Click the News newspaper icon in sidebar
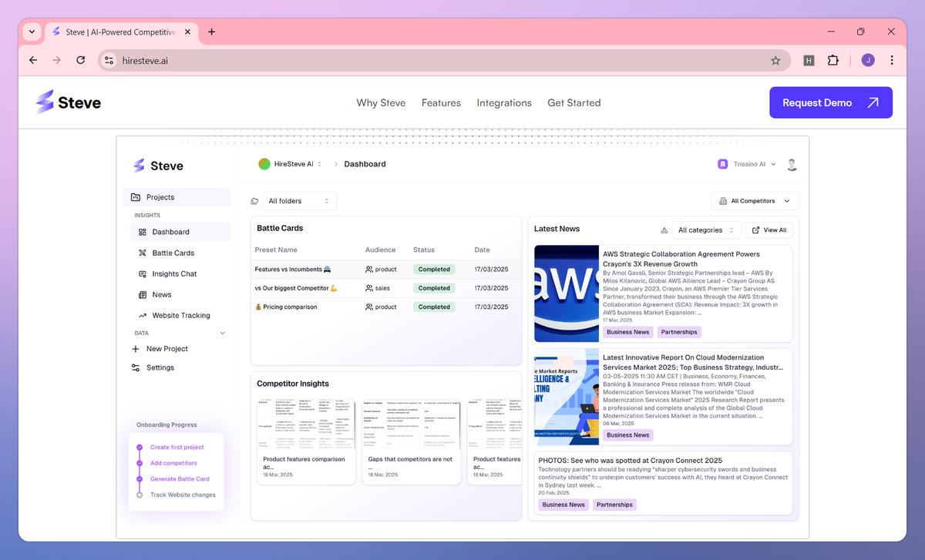 click(x=143, y=294)
